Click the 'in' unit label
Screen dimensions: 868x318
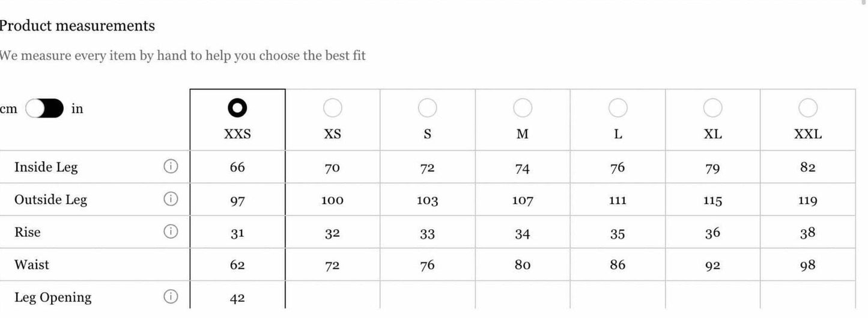(x=77, y=109)
